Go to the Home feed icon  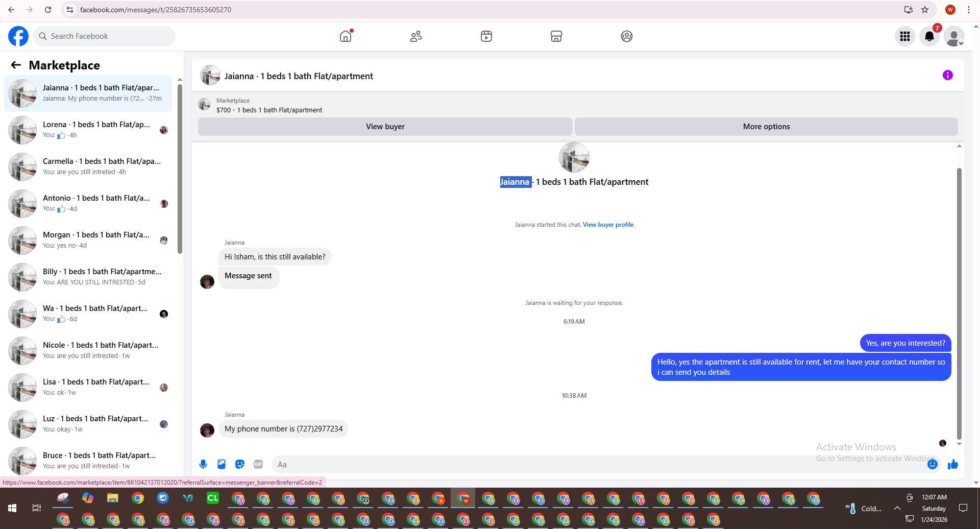pos(346,36)
